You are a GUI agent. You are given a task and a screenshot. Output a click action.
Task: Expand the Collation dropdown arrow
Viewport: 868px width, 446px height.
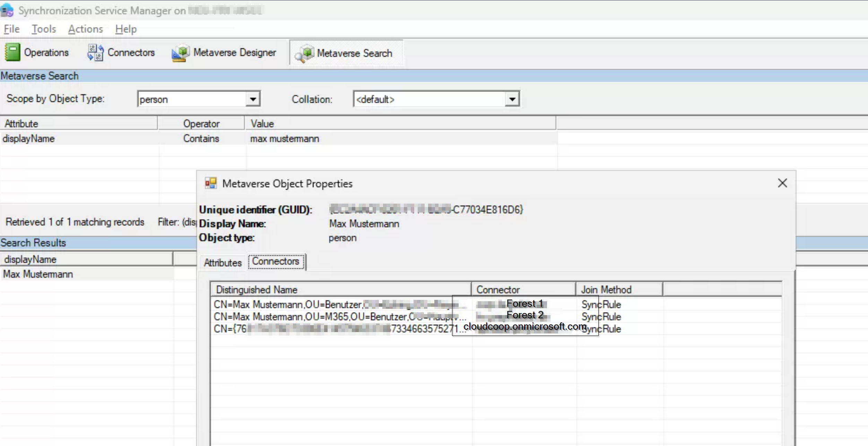click(512, 99)
